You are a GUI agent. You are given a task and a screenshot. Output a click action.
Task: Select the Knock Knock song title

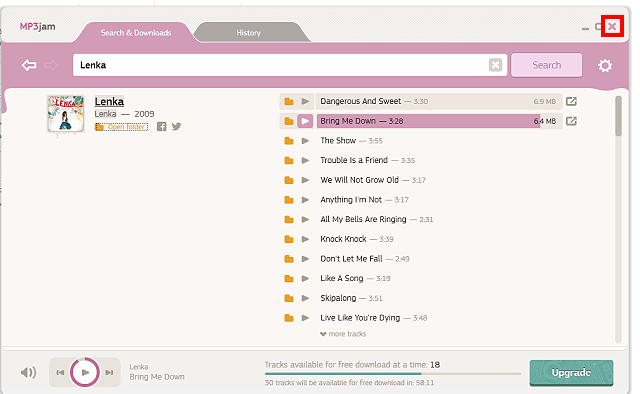point(343,239)
